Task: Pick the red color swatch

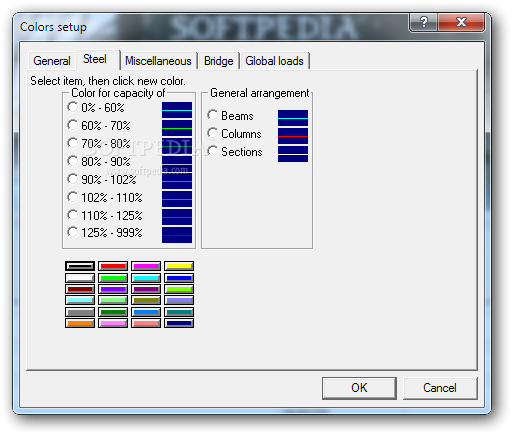Action: pos(113,266)
